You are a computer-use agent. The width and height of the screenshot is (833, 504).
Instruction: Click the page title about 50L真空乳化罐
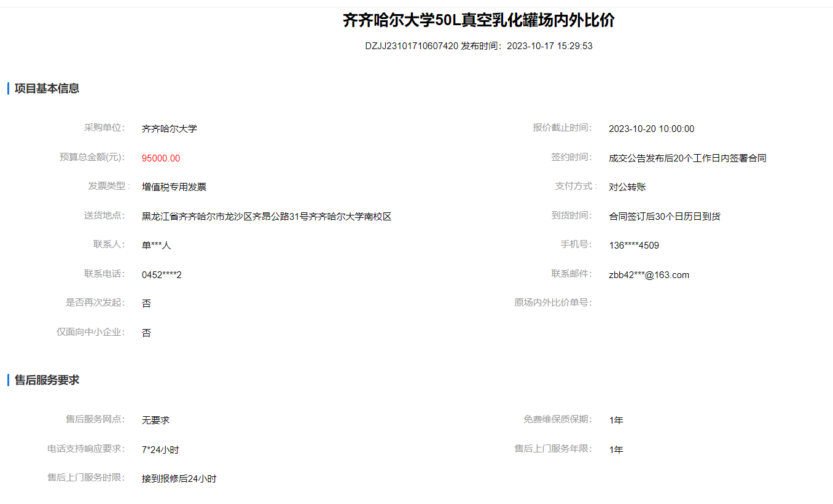(479, 20)
